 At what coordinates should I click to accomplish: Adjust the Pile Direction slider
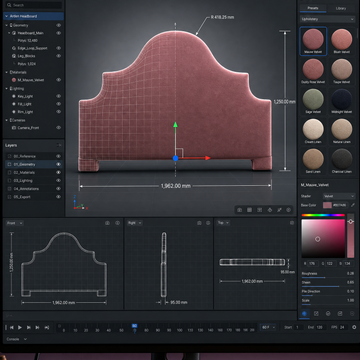(328, 295)
